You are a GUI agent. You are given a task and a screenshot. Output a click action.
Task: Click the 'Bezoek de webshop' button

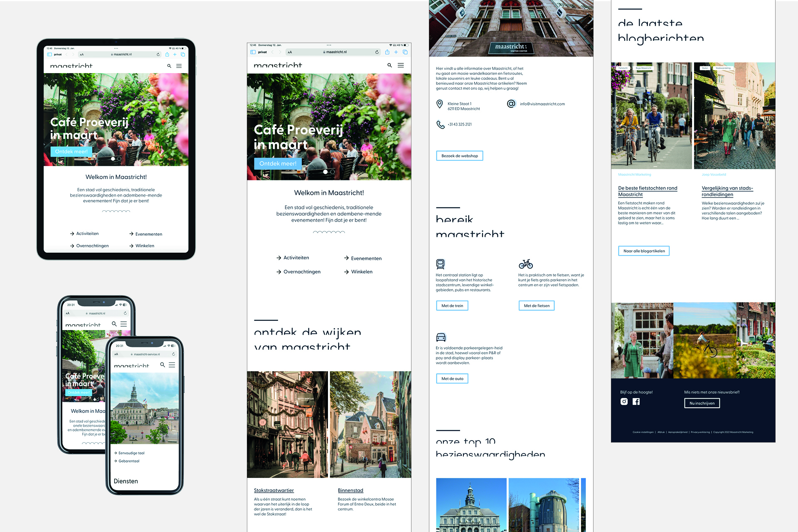pos(460,156)
